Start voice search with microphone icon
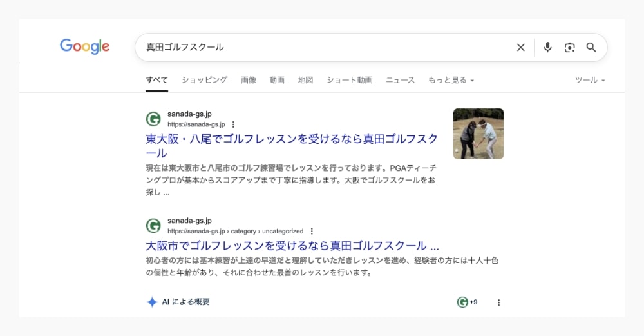This screenshot has height=336, width=644. [547, 47]
